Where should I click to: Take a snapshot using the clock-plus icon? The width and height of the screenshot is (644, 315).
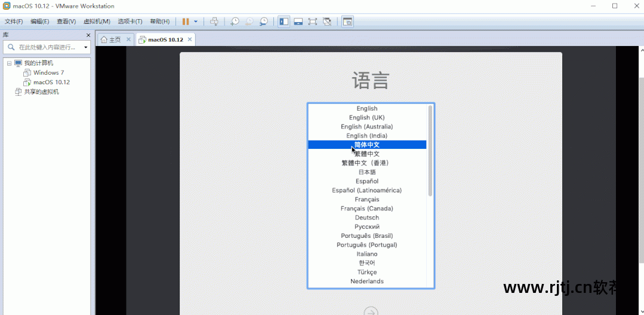click(x=235, y=22)
